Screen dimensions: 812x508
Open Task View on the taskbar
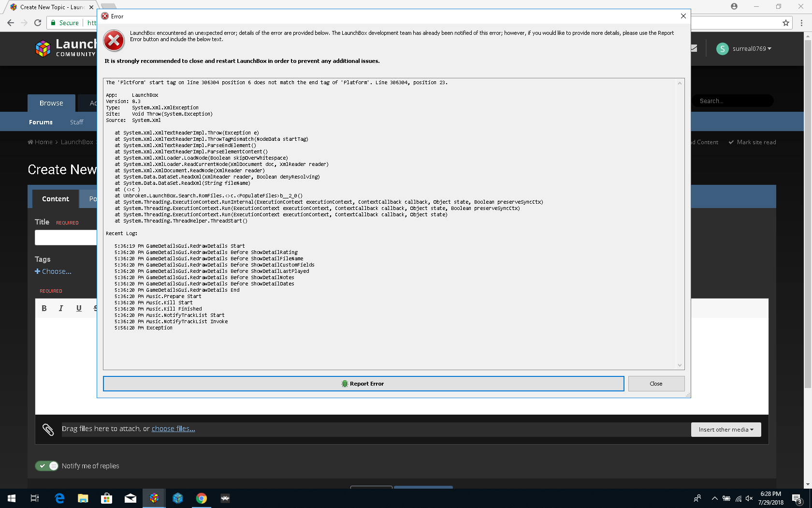[x=35, y=498]
